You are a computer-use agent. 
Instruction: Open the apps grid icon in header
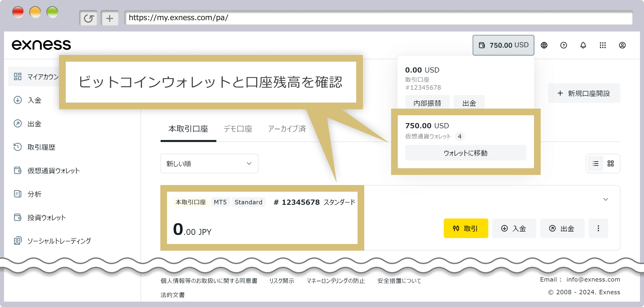point(603,45)
